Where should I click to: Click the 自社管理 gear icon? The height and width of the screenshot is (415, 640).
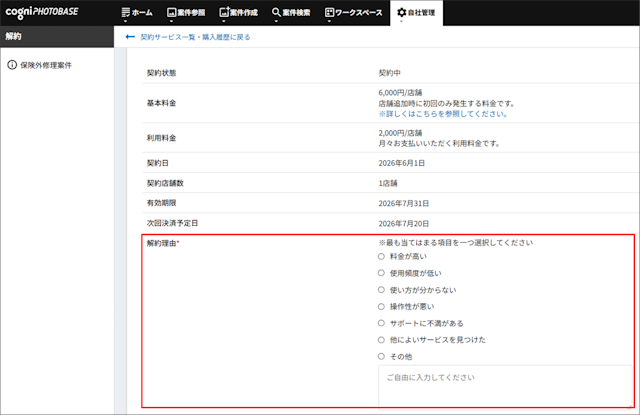(x=402, y=13)
